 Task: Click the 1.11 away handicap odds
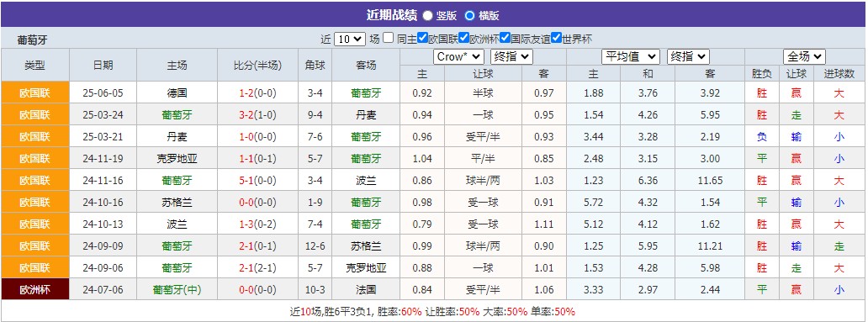click(x=544, y=224)
